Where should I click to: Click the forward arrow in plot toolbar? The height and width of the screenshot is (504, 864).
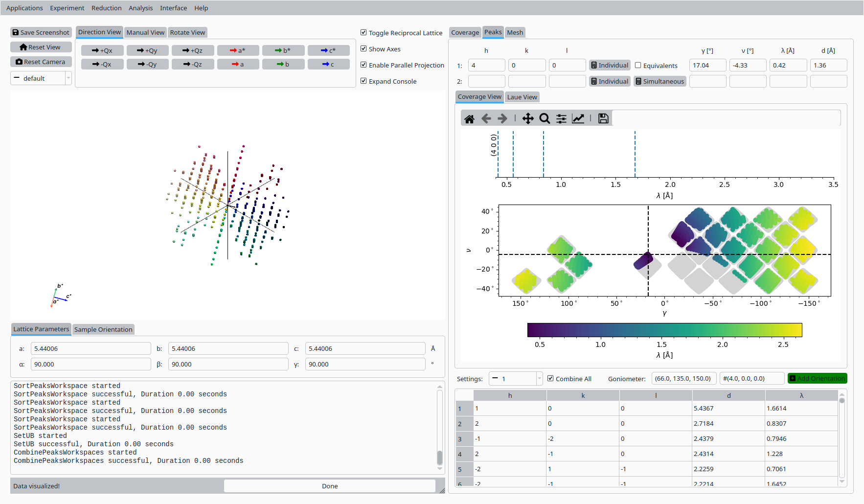click(502, 119)
